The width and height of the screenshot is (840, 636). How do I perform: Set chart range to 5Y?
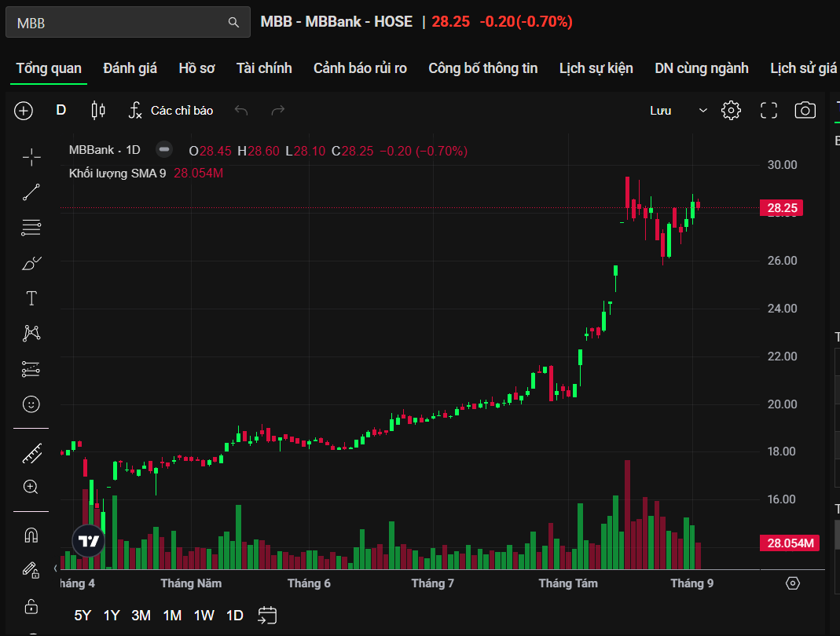tap(83, 616)
